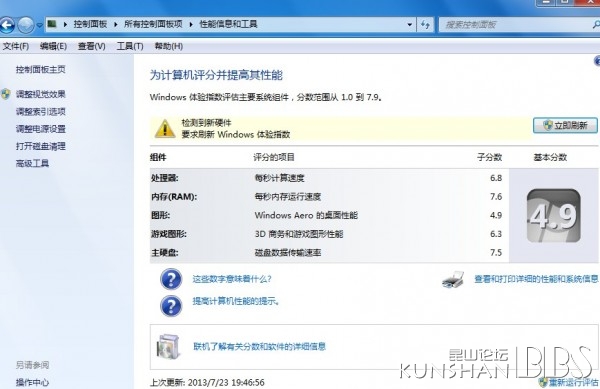This screenshot has height=389, width=600.
Task: Click the 基本分数 column header
Action: (550, 157)
